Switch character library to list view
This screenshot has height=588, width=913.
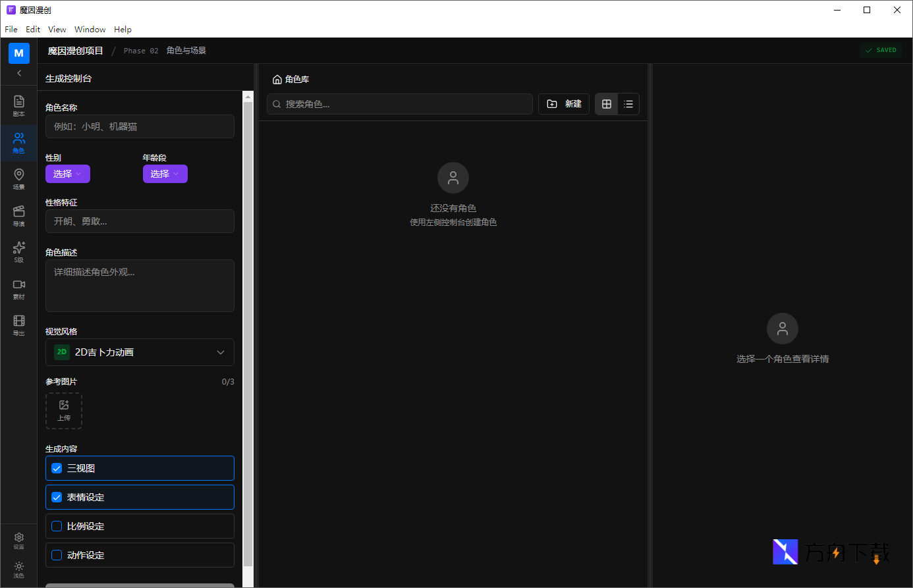628,104
